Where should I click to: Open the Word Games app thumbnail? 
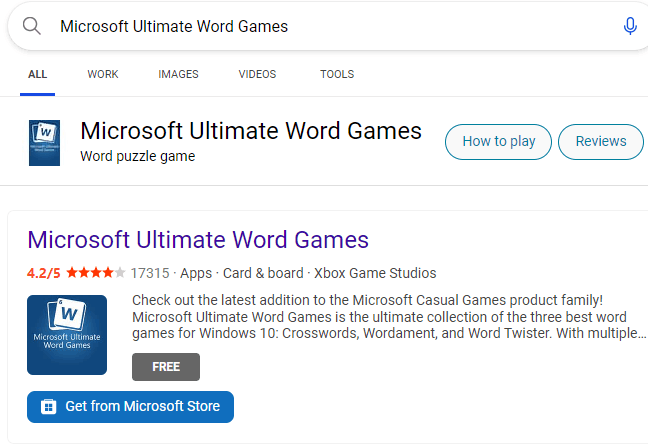[x=67, y=334]
